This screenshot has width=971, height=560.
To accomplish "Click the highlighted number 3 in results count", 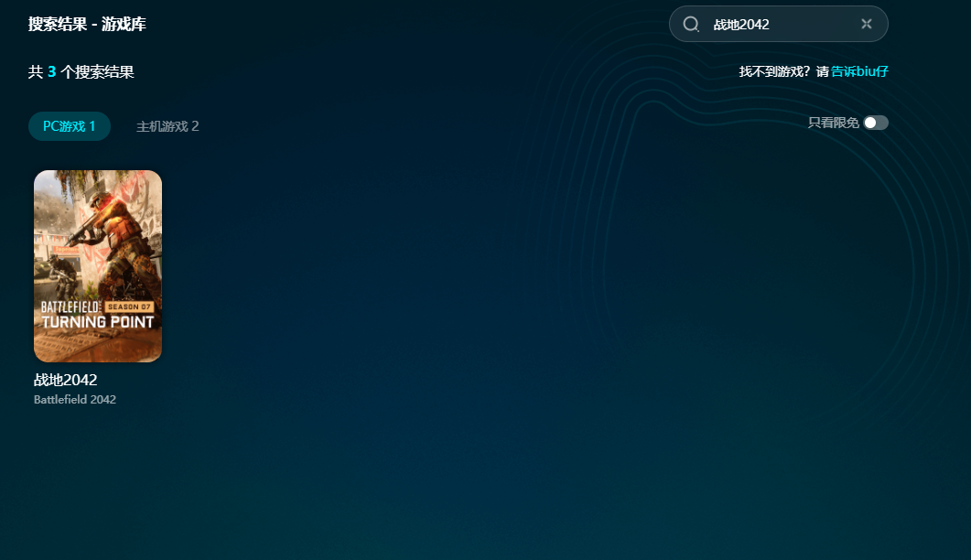I will coord(52,71).
